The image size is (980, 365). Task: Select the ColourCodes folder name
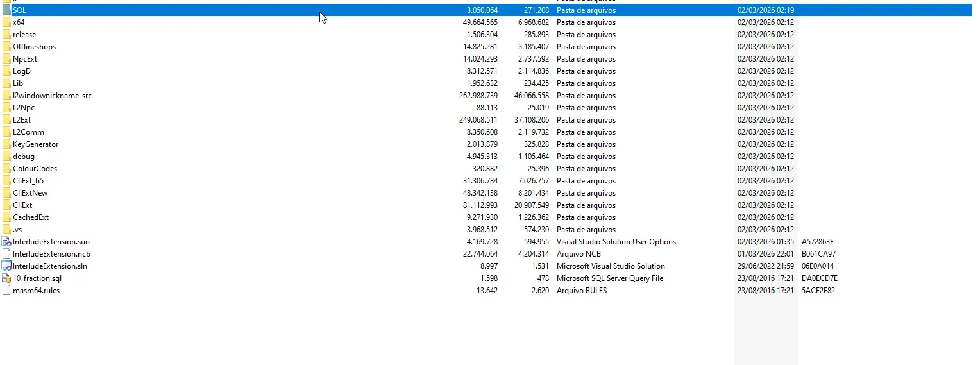(x=35, y=169)
